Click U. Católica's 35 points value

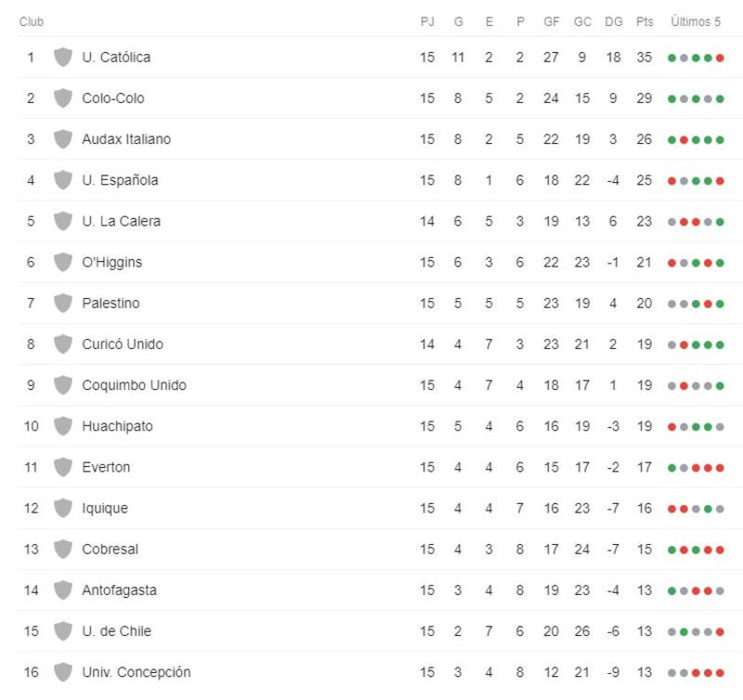(645, 58)
